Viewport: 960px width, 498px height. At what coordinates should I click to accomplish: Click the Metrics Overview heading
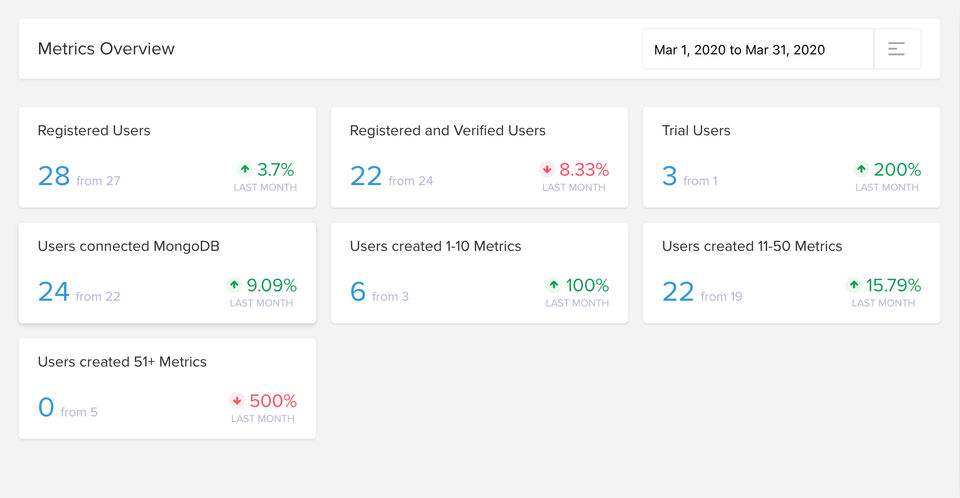click(x=106, y=49)
